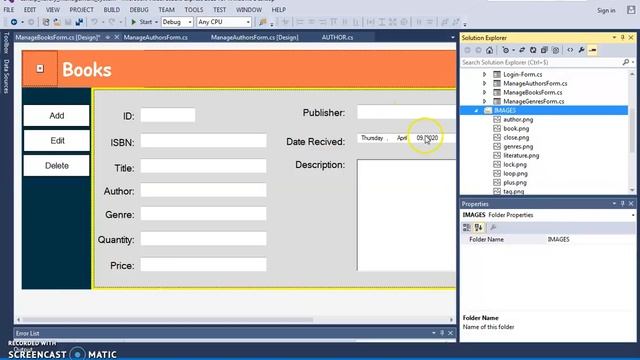Switch to ManageAuthorsForm.cs [Design] tab
The width and height of the screenshot is (640, 360).
pyautogui.click(x=255, y=37)
